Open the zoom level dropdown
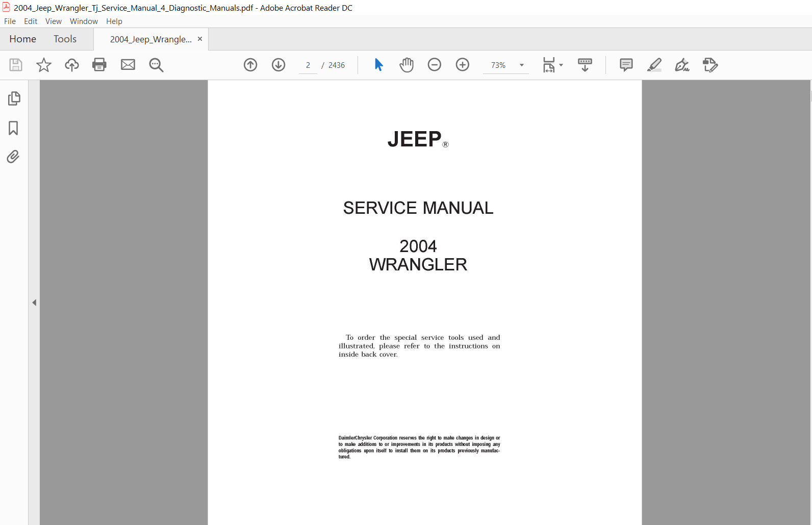 (522, 65)
